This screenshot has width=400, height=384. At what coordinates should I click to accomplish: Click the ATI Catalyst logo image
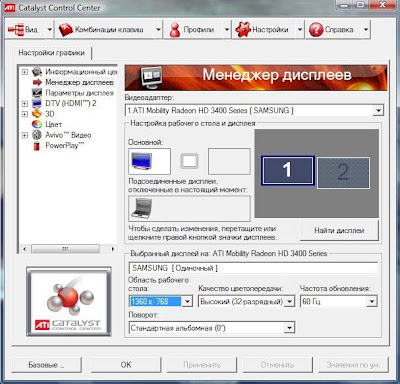[69, 302]
